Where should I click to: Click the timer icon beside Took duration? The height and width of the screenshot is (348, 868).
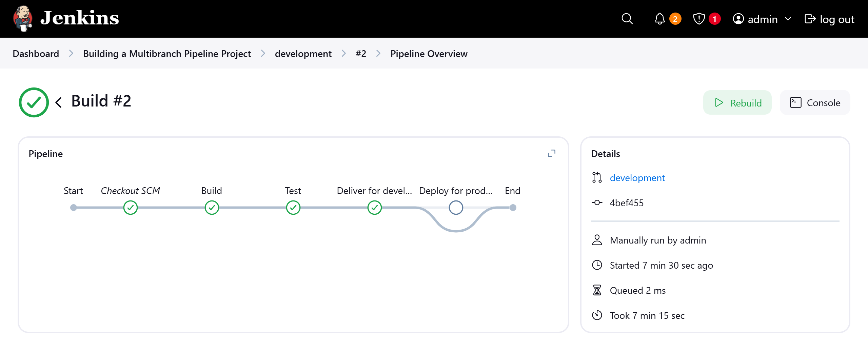tap(597, 315)
